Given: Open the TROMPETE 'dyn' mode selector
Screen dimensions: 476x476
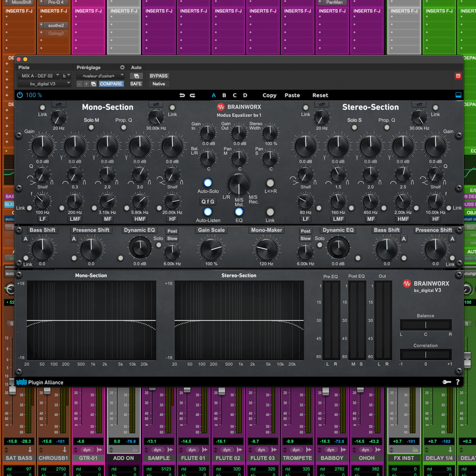Looking at the screenshot, I should tap(296, 450).
